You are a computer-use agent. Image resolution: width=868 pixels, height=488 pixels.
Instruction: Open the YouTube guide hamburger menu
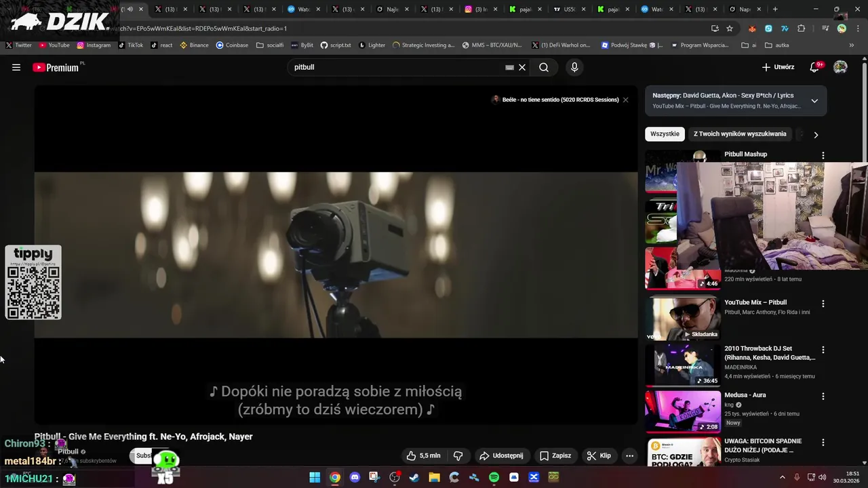click(16, 67)
